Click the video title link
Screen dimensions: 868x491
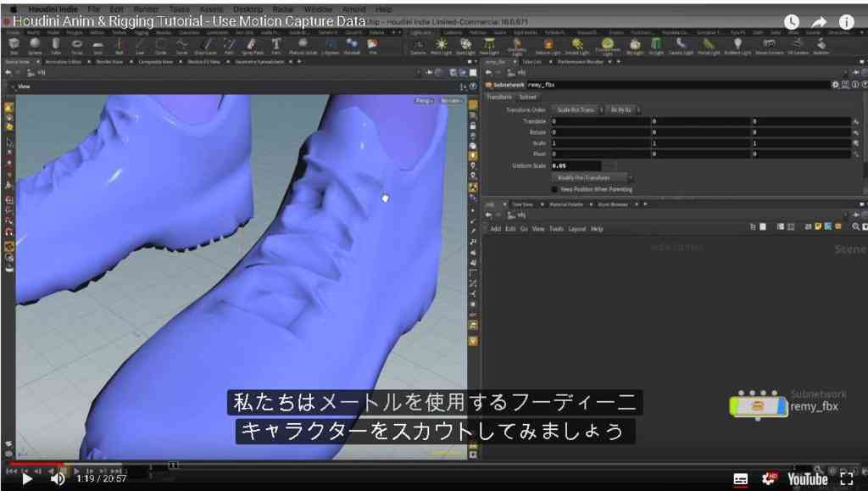189,21
